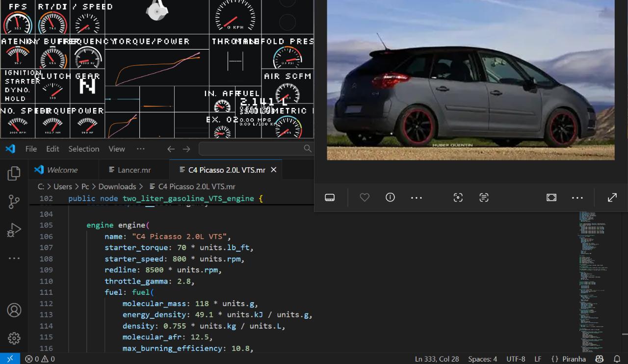Expand the additional menu items ellipsis in VS Code
This screenshot has height=364, width=628.
click(x=141, y=149)
